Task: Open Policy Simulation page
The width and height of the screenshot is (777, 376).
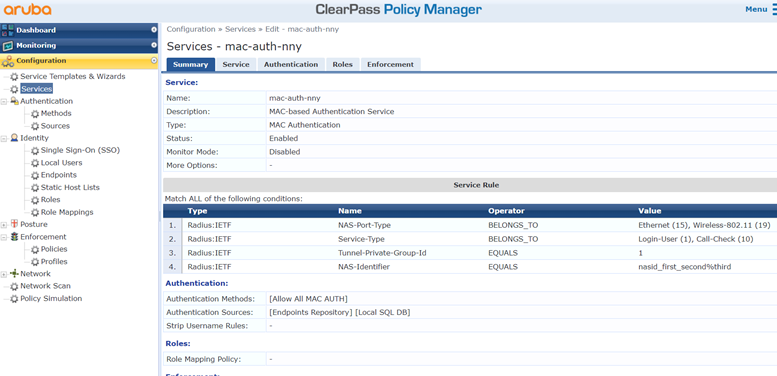Action: (51, 299)
